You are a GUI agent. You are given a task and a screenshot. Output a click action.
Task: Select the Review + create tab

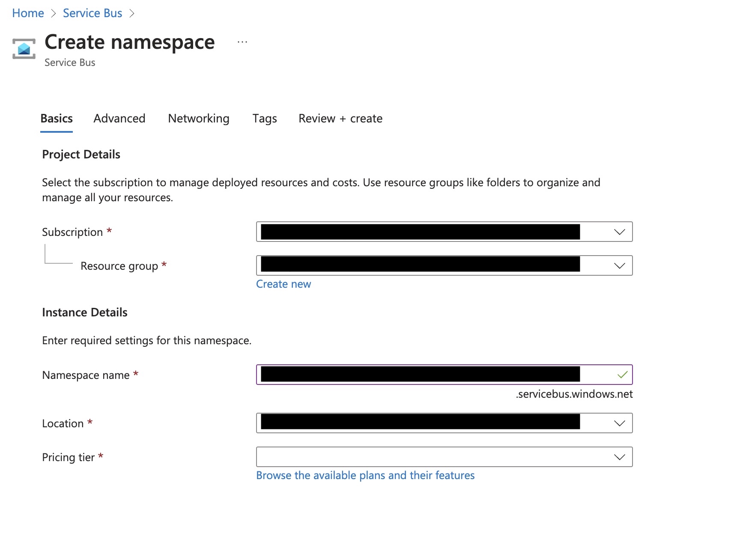click(x=340, y=119)
